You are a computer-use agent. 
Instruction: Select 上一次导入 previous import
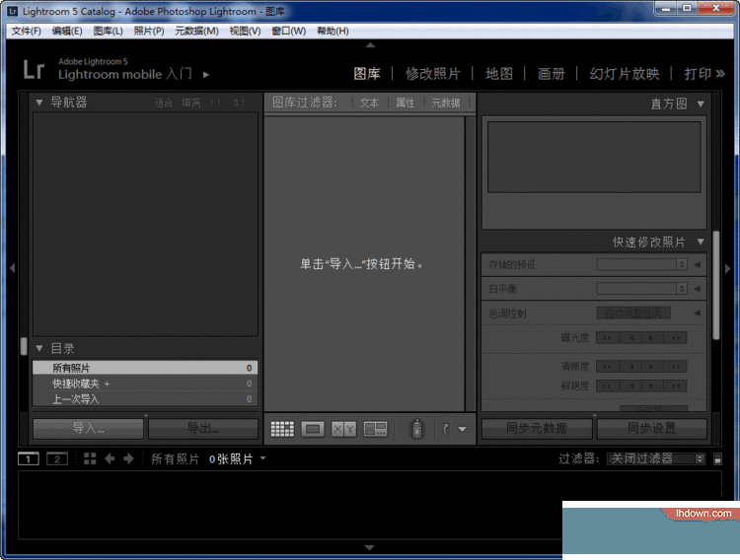[x=145, y=399]
